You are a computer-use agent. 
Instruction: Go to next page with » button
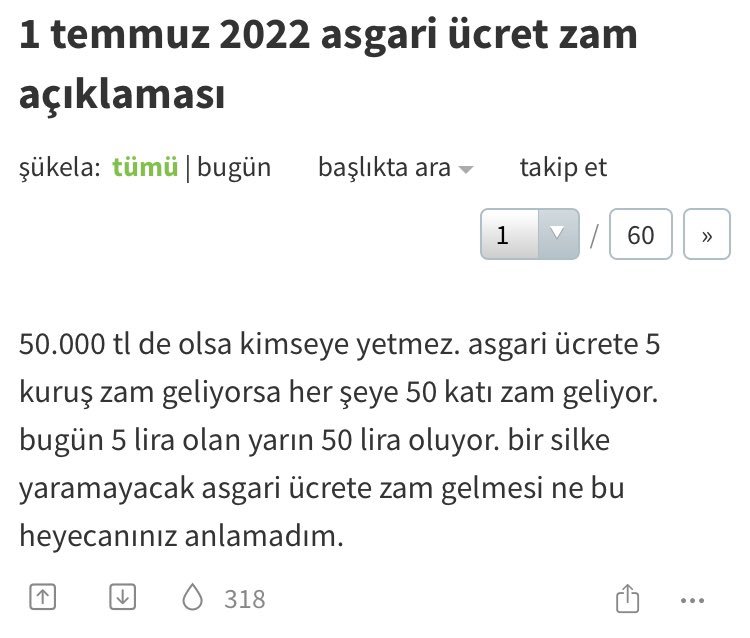pyautogui.click(x=708, y=235)
